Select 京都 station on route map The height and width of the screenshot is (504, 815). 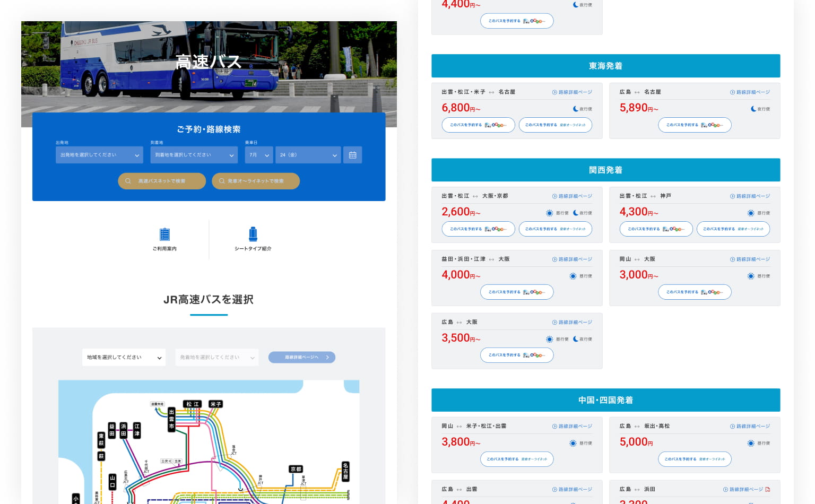296,469
